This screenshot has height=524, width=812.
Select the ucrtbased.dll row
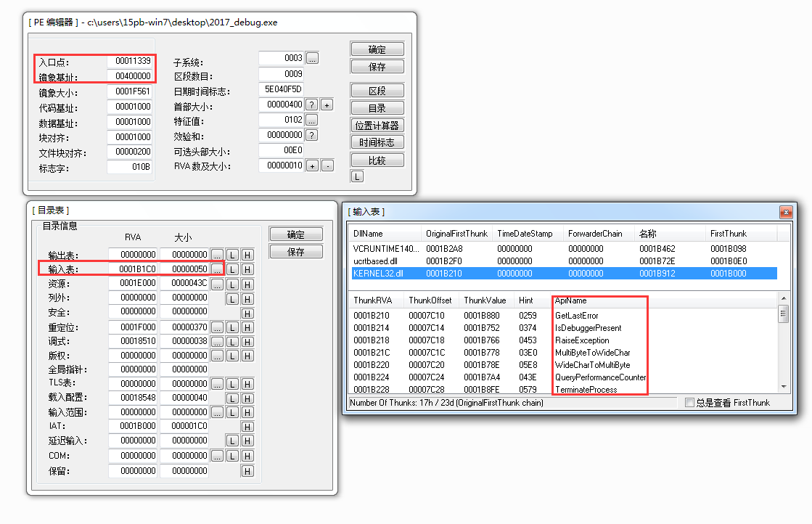click(x=565, y=261)
